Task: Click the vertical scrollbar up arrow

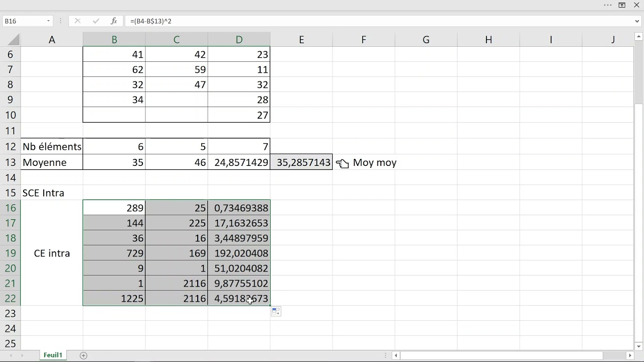Action: click(x=638, y=37)
